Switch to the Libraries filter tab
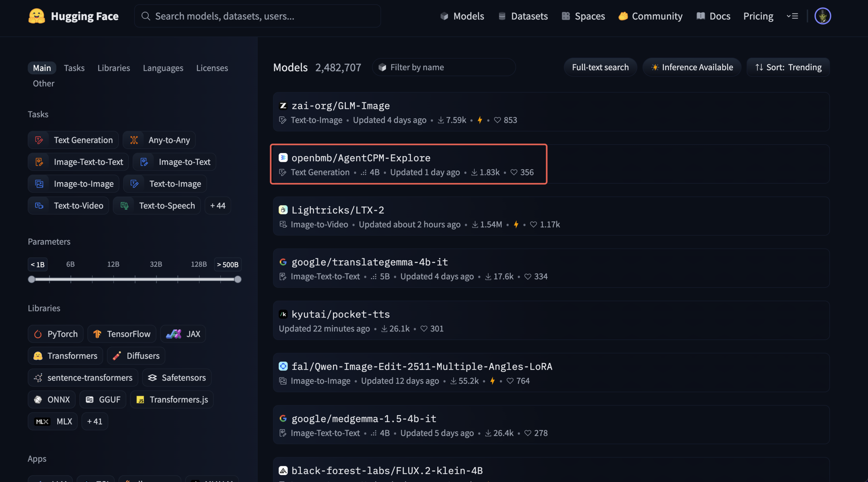 (114, 68)
